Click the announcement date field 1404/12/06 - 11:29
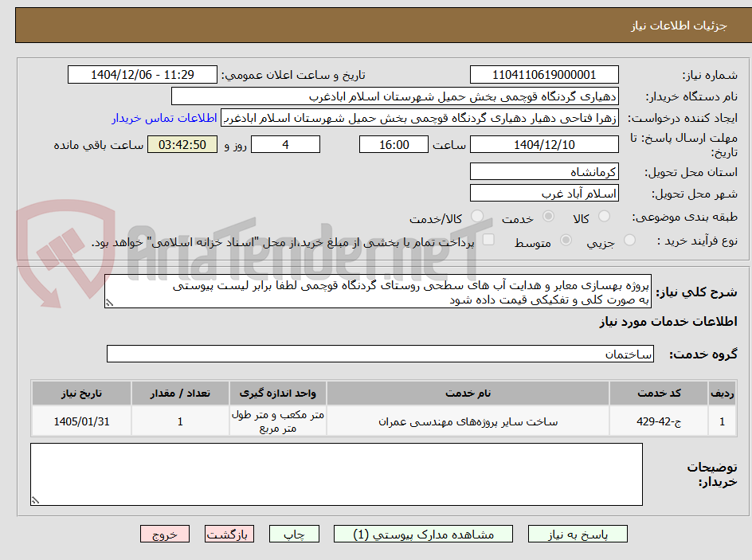 pyautogui.click(x=143, y=75)
